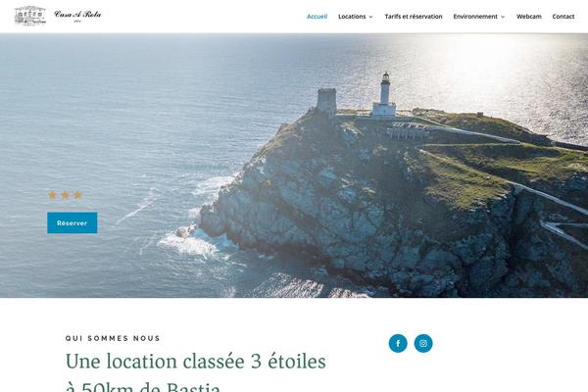Click the last gold star
The image size is (588, 392).
pyautogui.click(x=77, y=195)
